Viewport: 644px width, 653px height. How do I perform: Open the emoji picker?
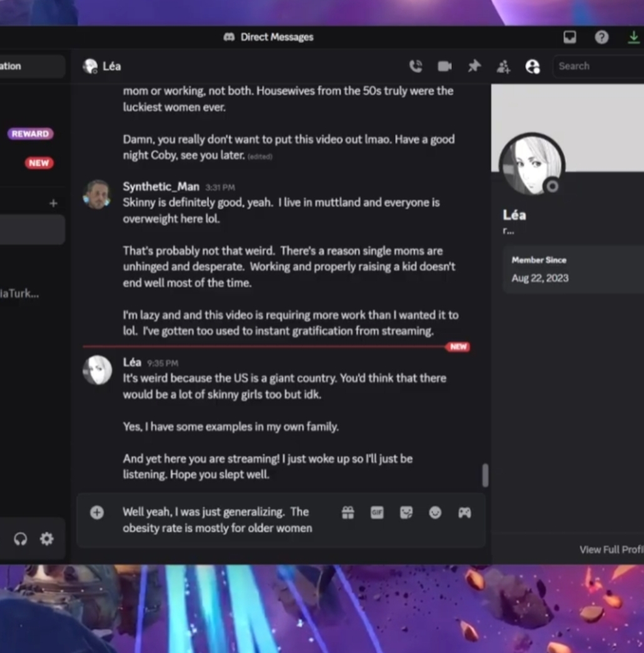[x=436, y=513]
